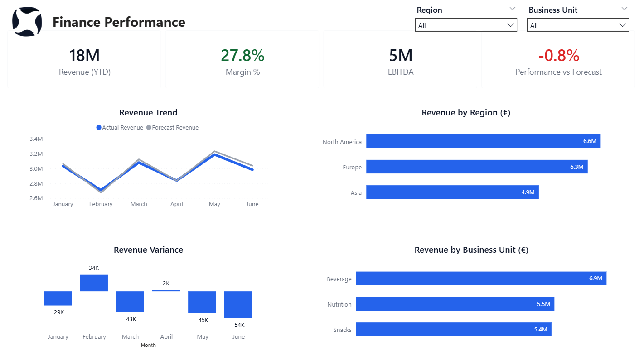This screenshot has height=360, width=644.
Task: Click the Forecast Revenue legend marker
Action: 149,128
